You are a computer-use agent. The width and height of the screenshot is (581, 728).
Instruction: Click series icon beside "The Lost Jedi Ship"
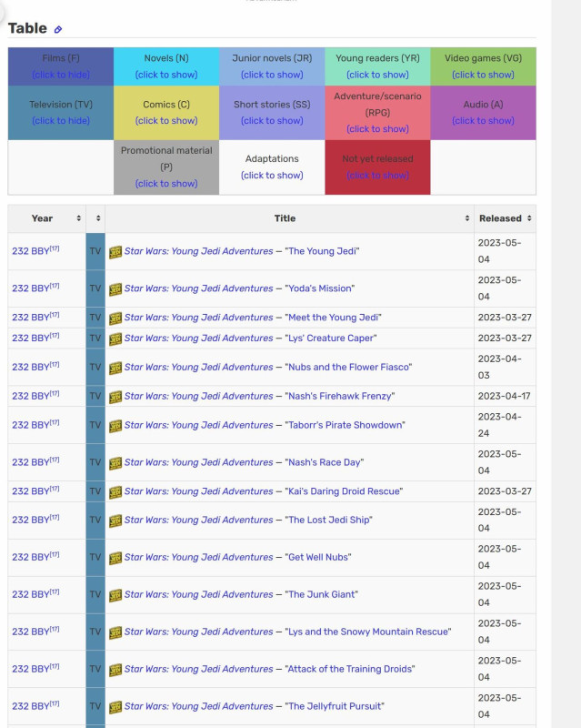(115, 521)
